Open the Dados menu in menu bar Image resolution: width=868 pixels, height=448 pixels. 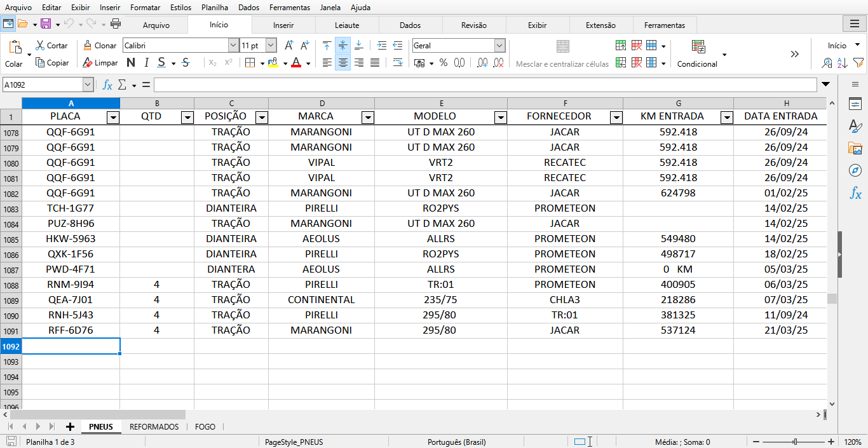248,8
